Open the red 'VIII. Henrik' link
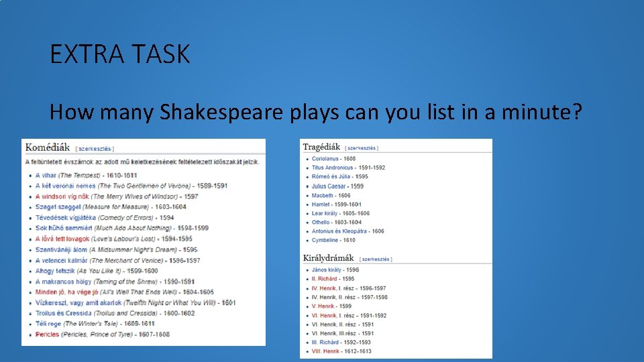Image resolution: width=644 pixels, height=362 pixels. [326, 351]
